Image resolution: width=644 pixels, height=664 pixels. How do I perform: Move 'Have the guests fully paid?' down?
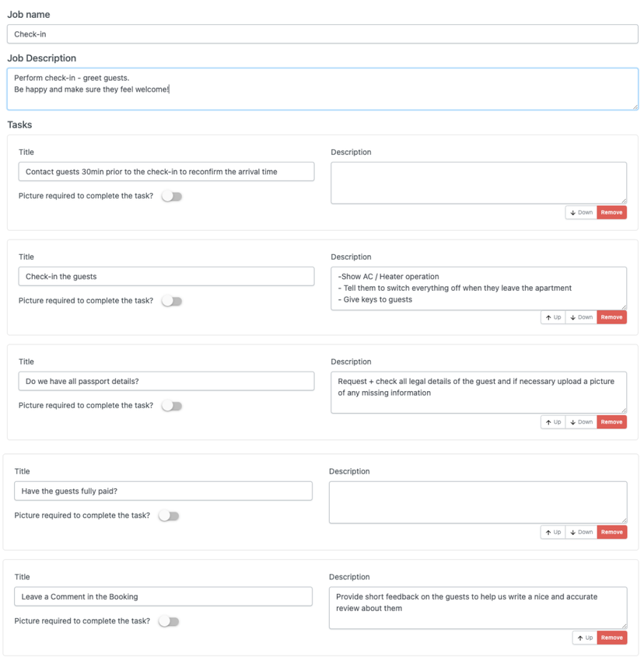point(581,533)
